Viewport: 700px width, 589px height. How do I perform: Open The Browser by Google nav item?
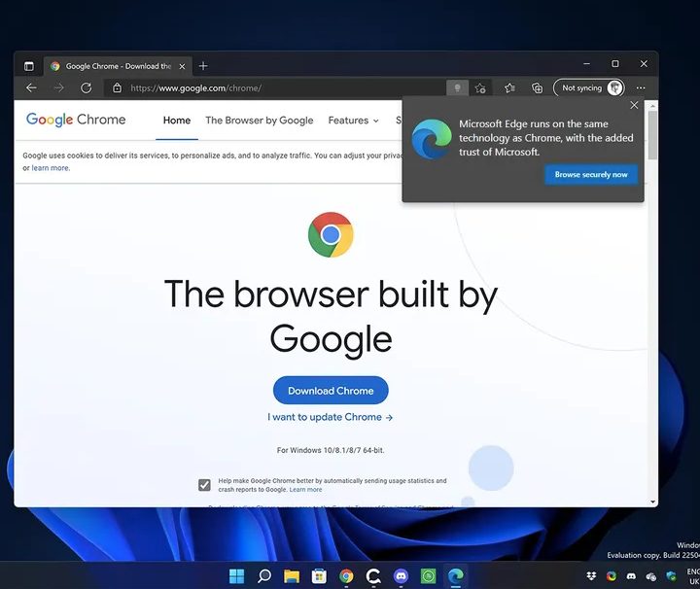click(260, 121)
